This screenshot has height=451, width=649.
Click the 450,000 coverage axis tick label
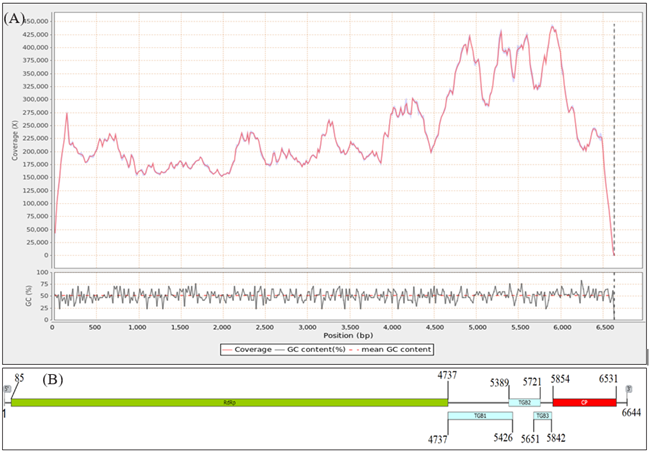[38, 21]
